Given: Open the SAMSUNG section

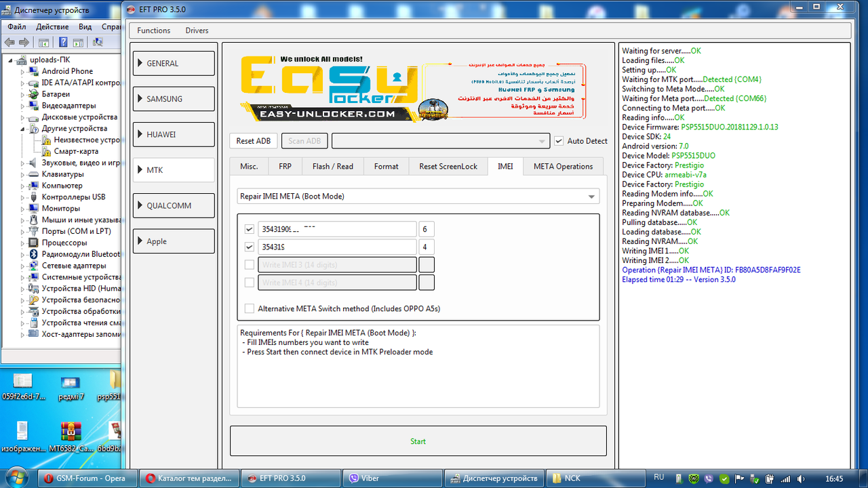Looking at the screenshot, I should (174, 99).
